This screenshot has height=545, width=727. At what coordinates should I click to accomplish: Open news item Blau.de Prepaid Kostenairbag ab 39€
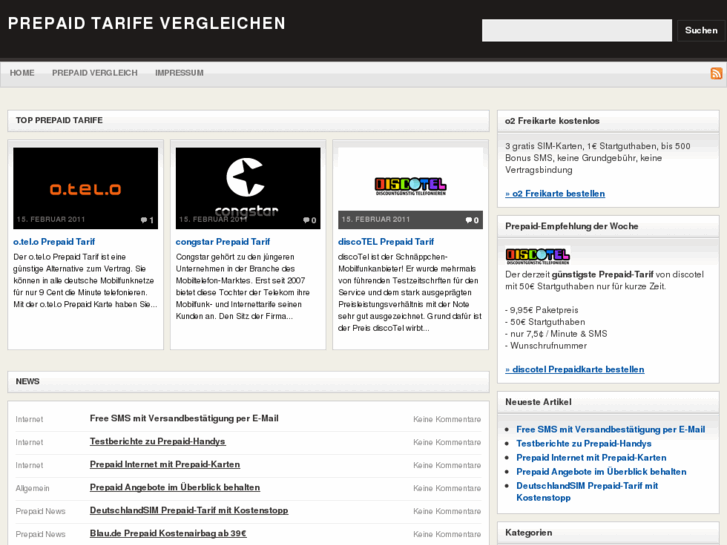pyautogui.click(x=168, y=533)
